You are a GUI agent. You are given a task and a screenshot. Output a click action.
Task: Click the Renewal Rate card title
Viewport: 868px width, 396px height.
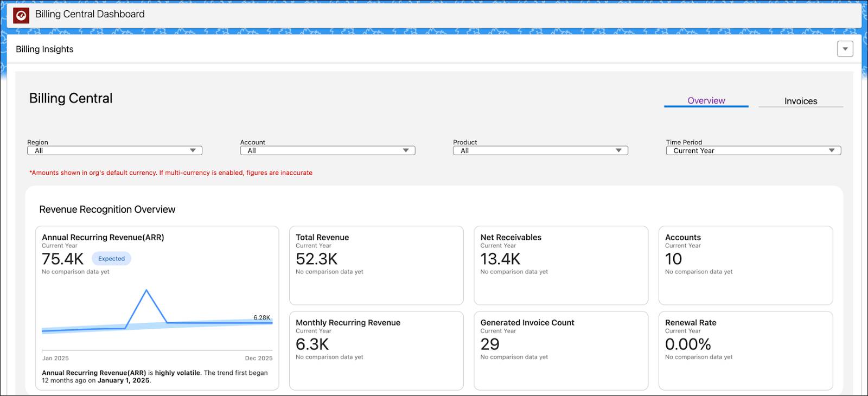691,322
